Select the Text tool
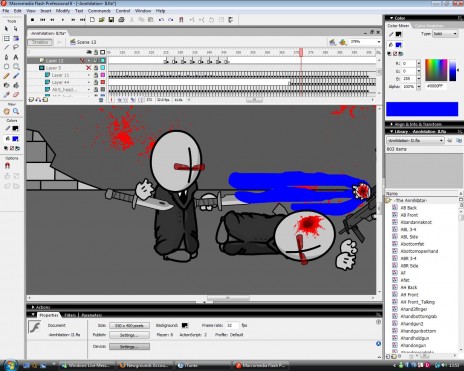 point(16,57)
